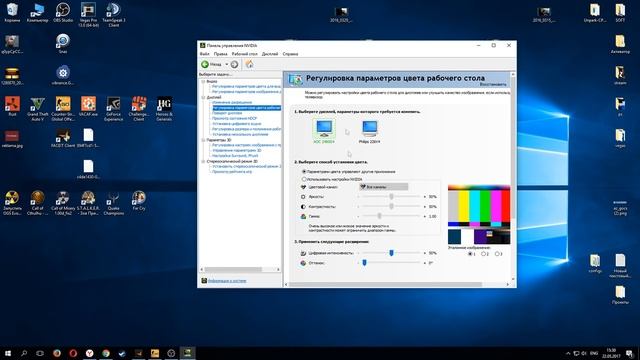640x360 pixels.
Task: Click the Opera icon in taskbar
Action: click(x=73, y=353)
